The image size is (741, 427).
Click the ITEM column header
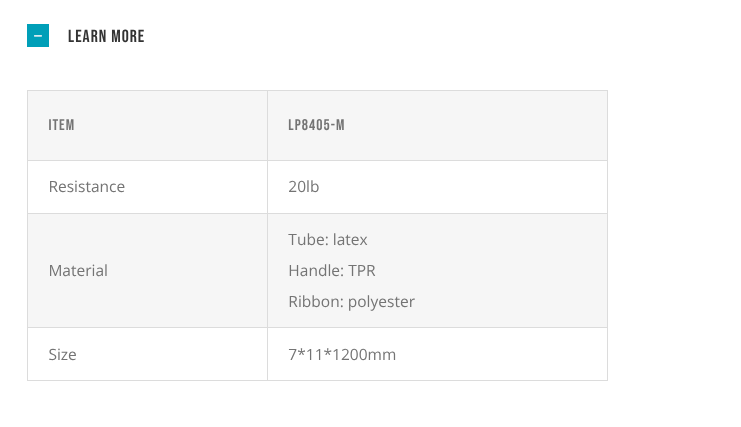[x=62, y=126]
